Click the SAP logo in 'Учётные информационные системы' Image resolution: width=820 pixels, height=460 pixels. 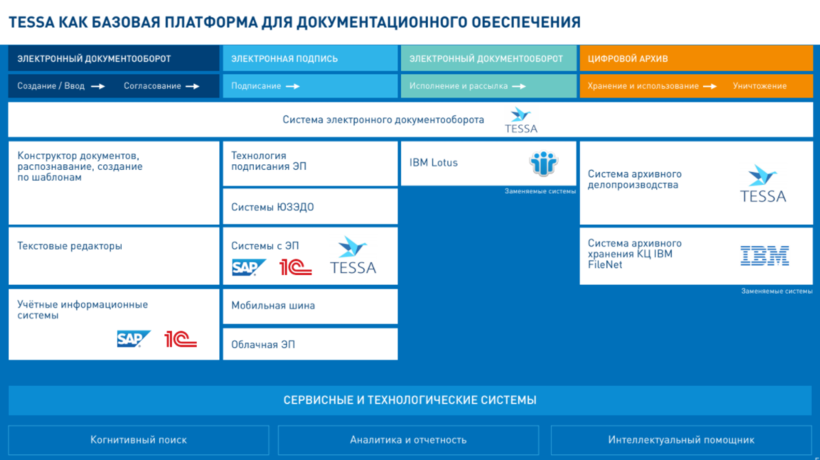point(133,339)
